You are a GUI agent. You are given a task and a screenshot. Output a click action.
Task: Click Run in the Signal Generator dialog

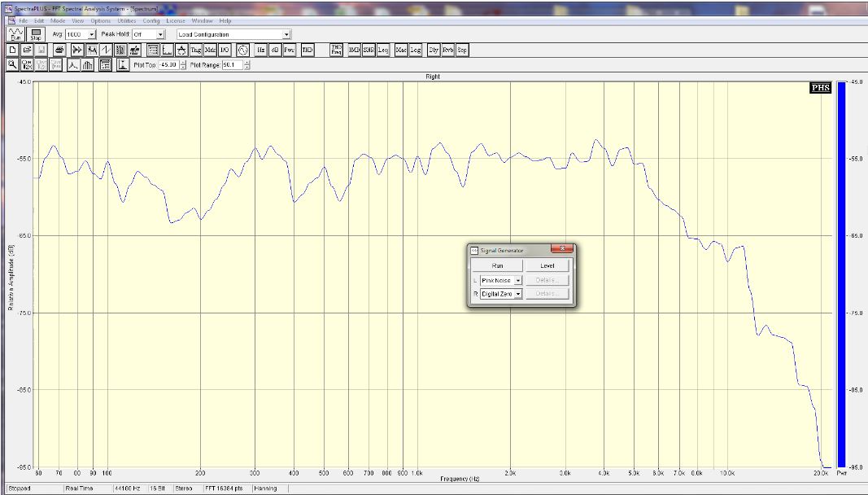(x=497, y=265)
